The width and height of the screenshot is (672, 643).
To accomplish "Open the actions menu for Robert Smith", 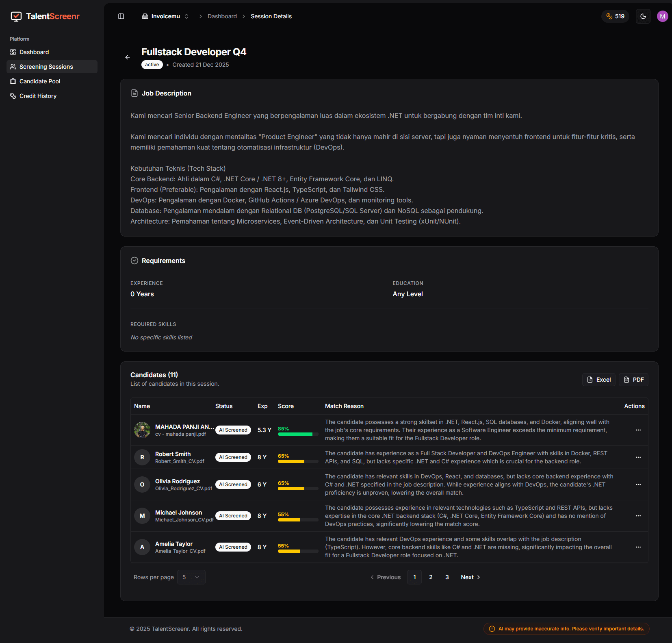I will [638, 457].
